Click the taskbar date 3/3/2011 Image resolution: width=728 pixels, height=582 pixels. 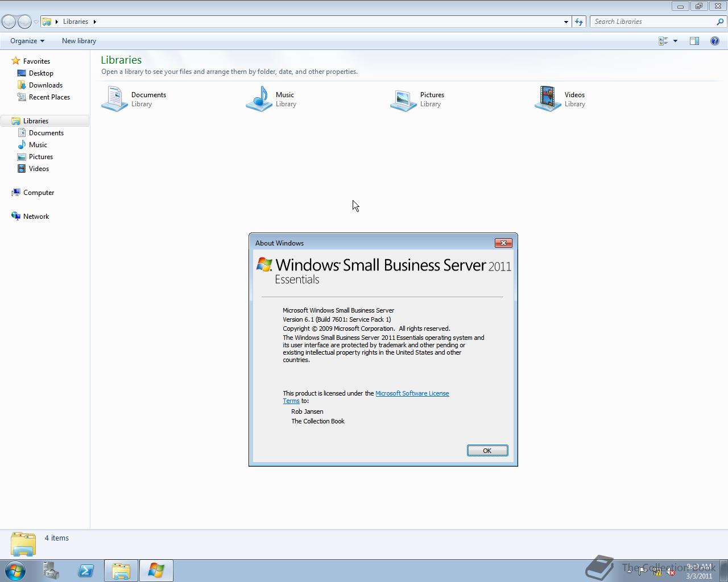tap(699, 576)
